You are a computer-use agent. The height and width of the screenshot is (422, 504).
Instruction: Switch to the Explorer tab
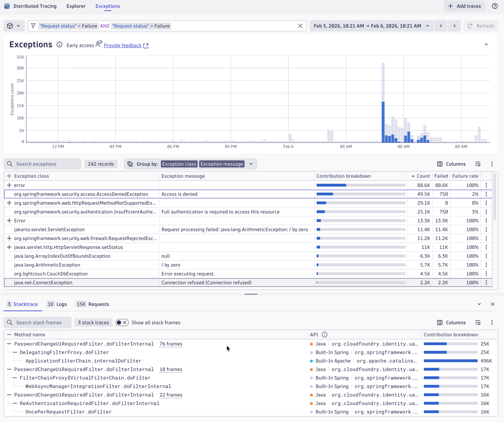(76, 6)
